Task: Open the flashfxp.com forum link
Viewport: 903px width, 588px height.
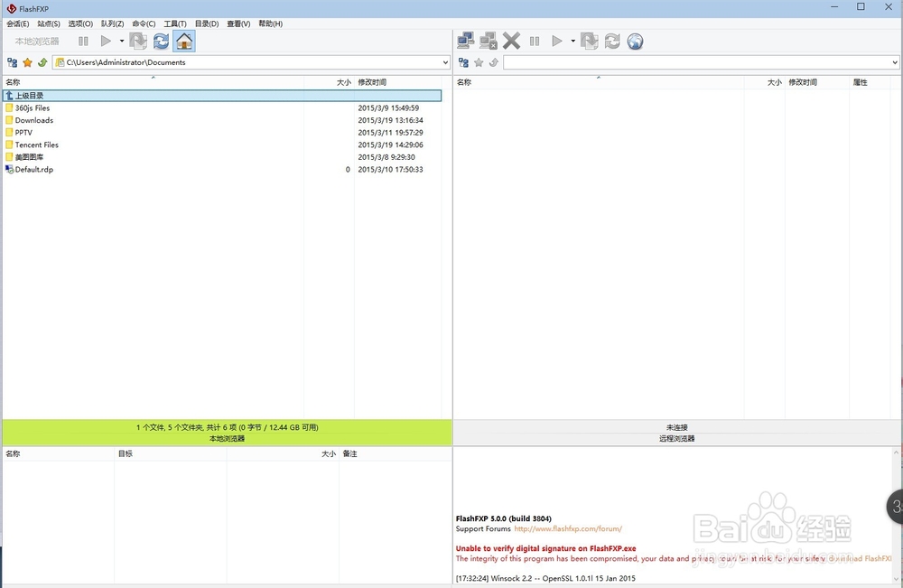Action: pos(568,528)
